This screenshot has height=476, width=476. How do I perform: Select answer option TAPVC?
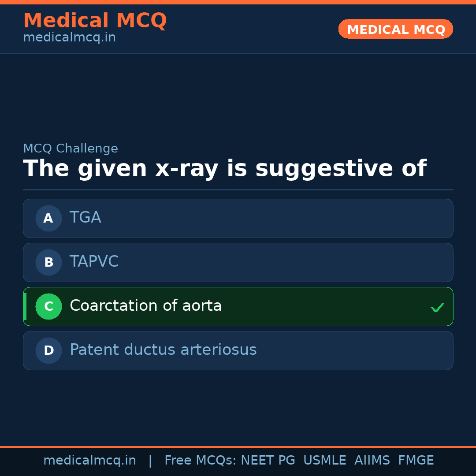[238, 262]
